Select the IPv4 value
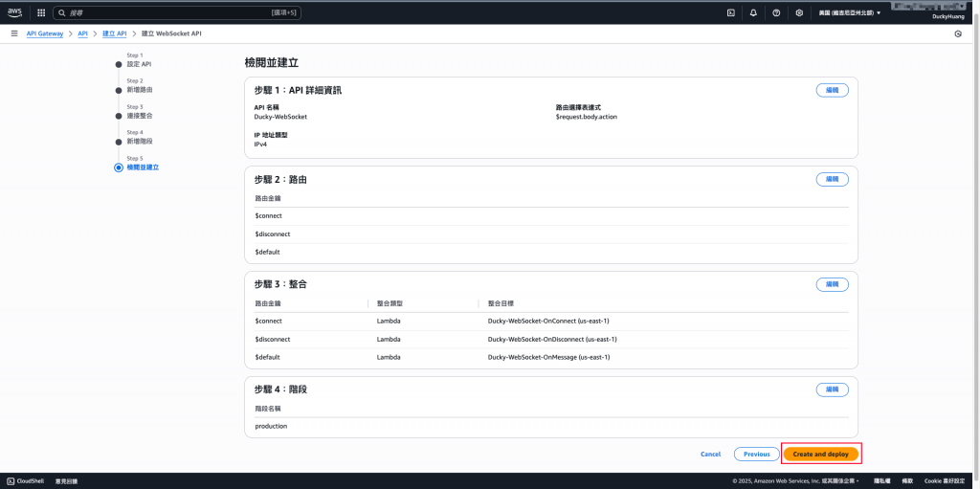Viewport: 980px width, 489px height. click(x=260, y=144)
